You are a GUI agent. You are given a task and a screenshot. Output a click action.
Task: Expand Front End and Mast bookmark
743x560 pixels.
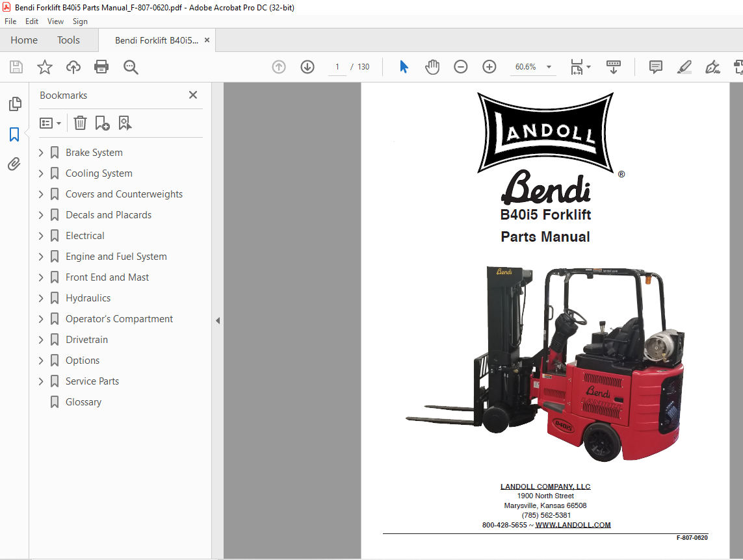pyautogui.click(x=41, y=277)
